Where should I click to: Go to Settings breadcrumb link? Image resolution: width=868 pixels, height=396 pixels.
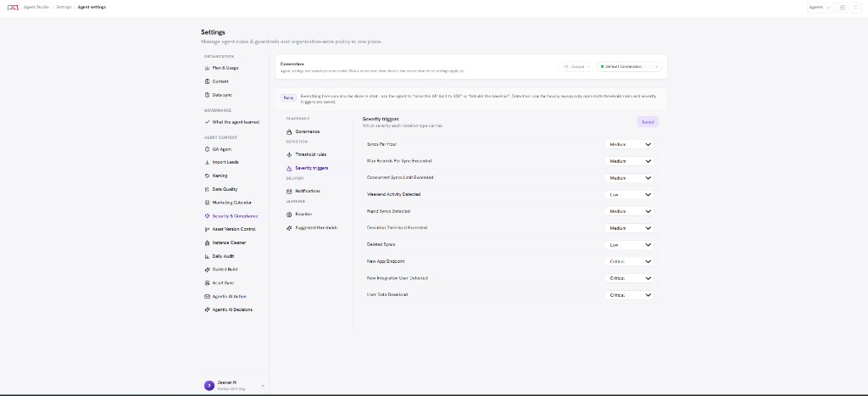click(64, 7)
